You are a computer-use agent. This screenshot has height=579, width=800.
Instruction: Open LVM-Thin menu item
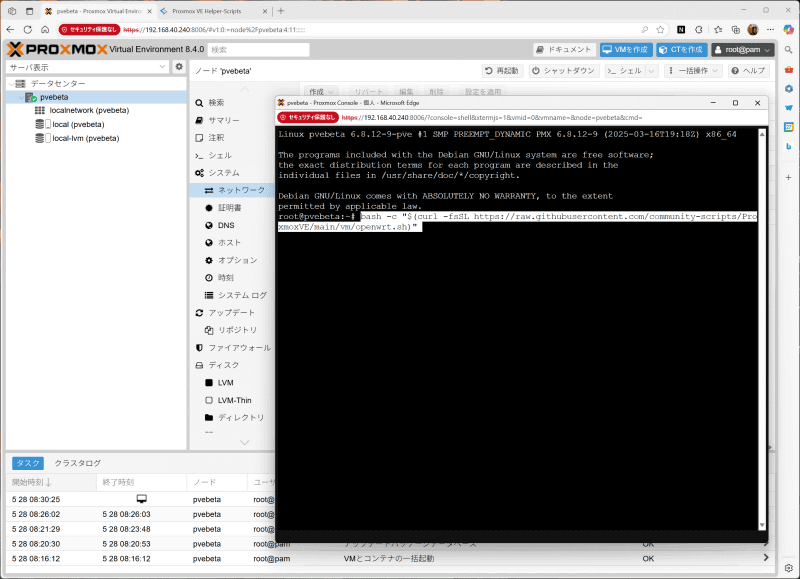tap(234, 400)
